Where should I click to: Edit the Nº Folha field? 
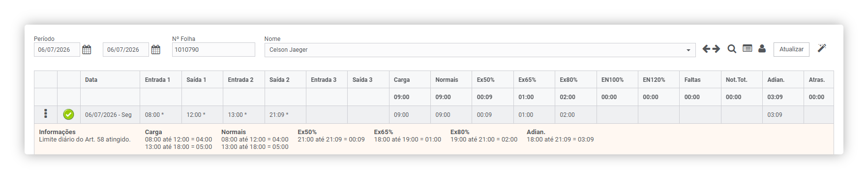(213, 50)
